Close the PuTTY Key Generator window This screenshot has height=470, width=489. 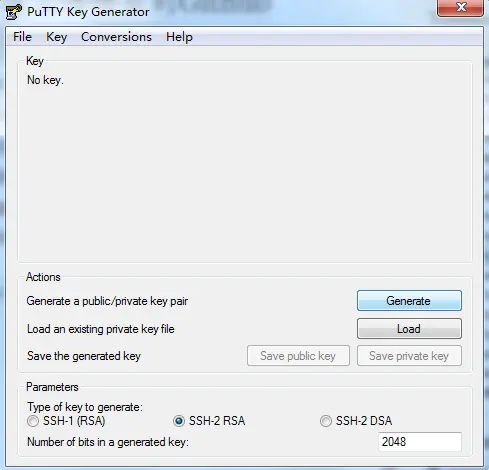point(460,7)
